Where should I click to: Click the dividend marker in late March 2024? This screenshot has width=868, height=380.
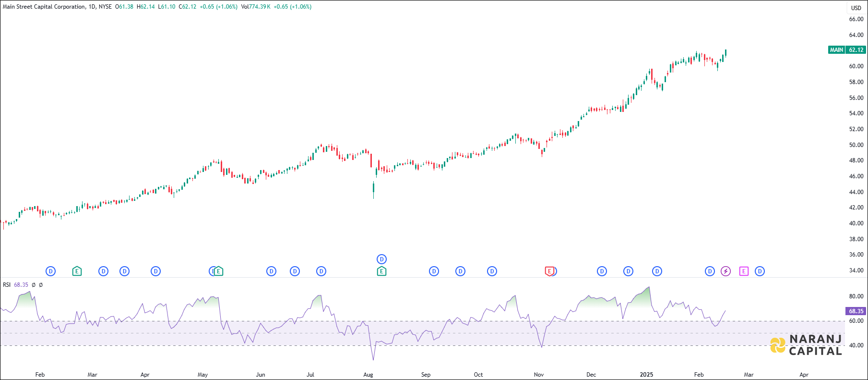point(124,271)
